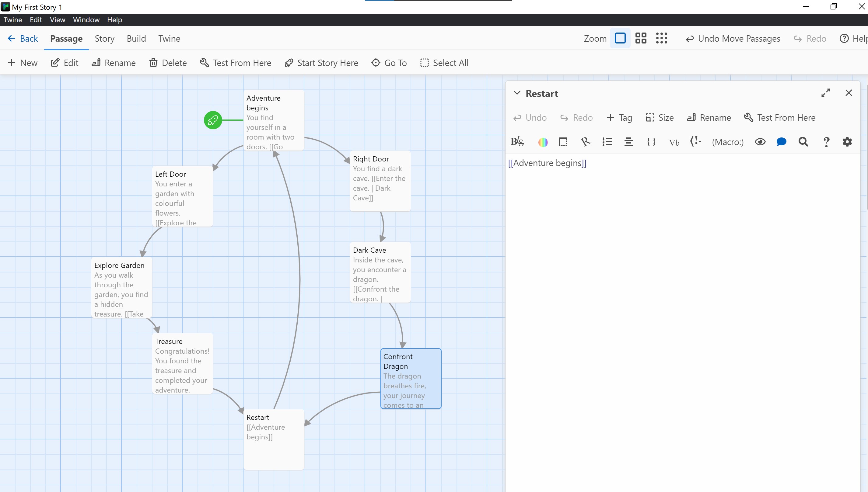
Task: Click the magnifier find and replace icon
Action: point(803,142)
